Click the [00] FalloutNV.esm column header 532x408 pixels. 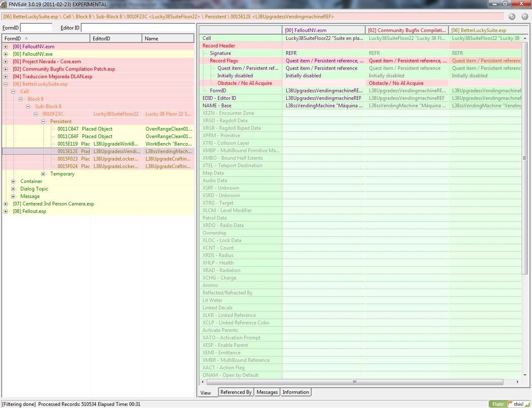(x=324, y=30)
